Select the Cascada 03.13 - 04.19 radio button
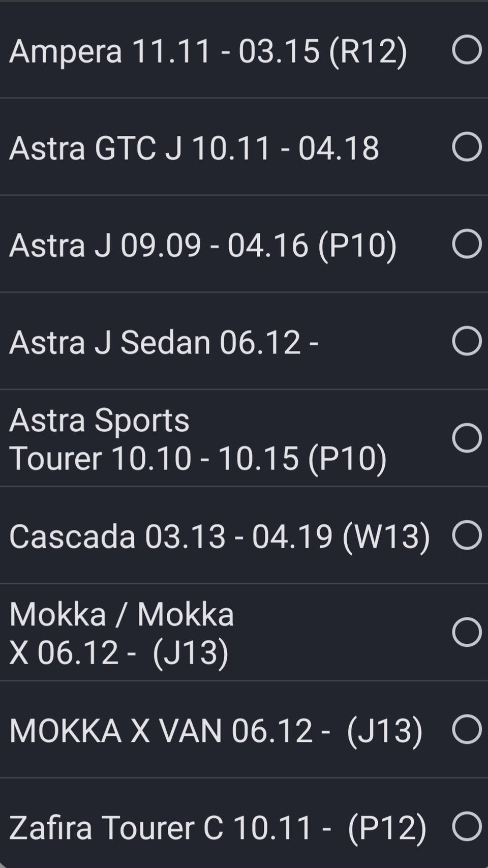Viewport: 488px width, 868px height. (466, 535)
